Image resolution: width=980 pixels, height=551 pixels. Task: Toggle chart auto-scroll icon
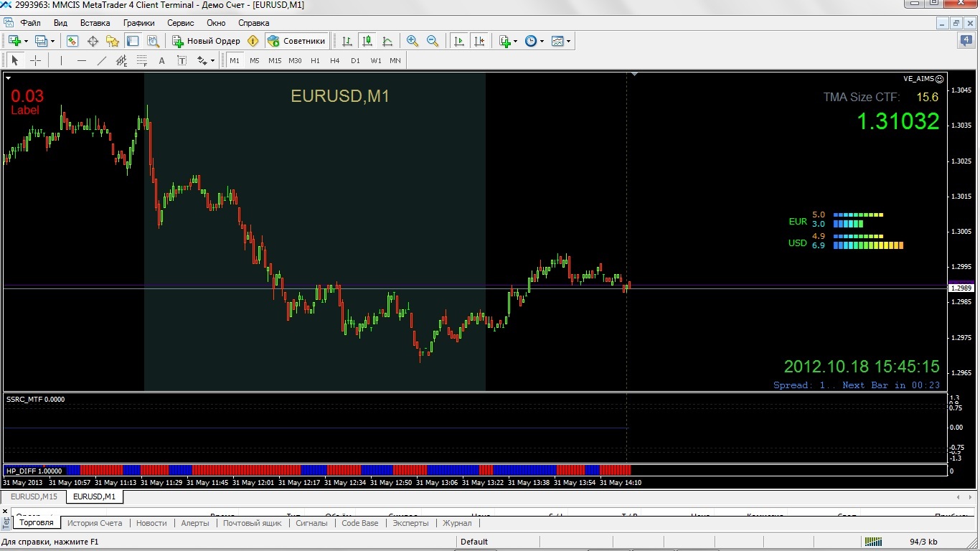point(459,41)
